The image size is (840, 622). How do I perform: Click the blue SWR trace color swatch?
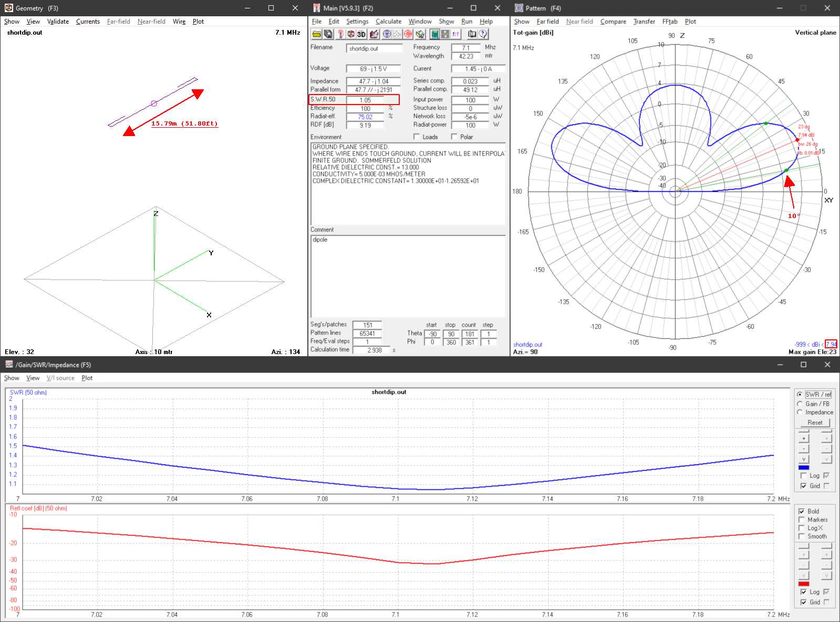tap(804, 468)
